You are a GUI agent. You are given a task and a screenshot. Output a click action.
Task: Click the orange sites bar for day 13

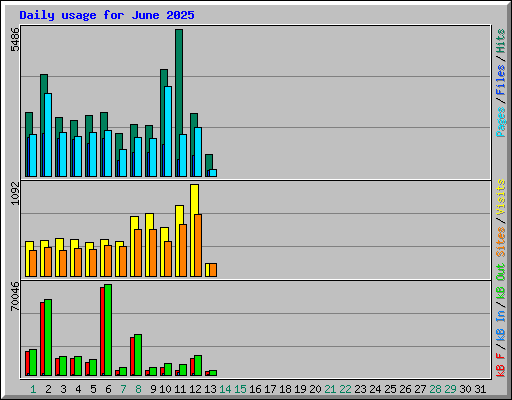(x=213, y=270)
